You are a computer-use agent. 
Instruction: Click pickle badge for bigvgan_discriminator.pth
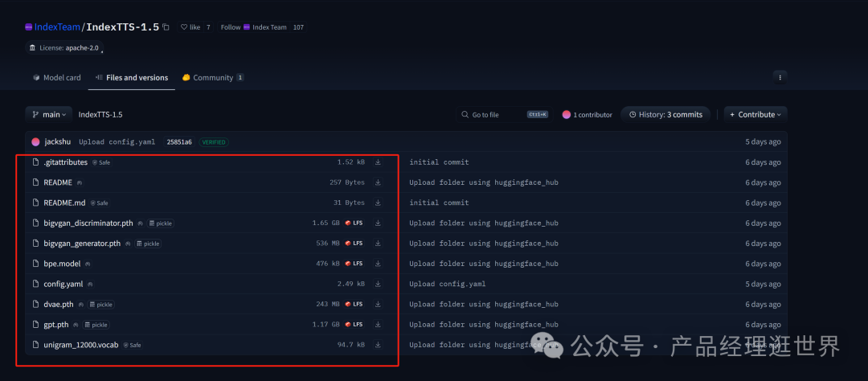(x=161, y=223)
